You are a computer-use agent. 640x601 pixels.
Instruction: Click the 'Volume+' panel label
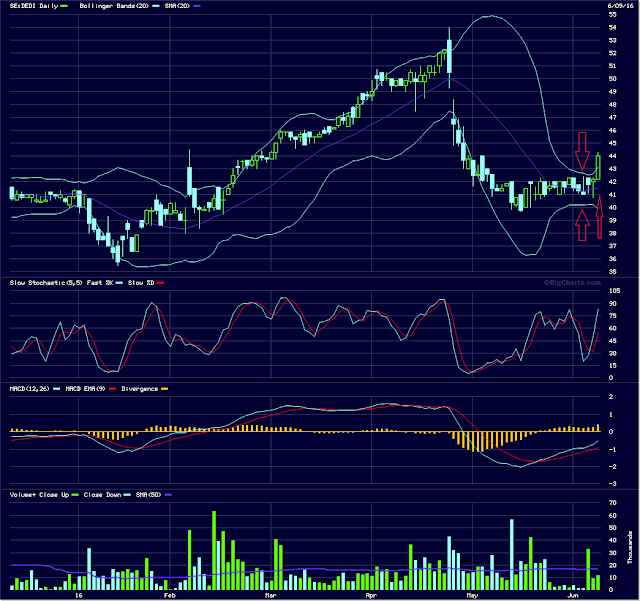pos(22,495)
